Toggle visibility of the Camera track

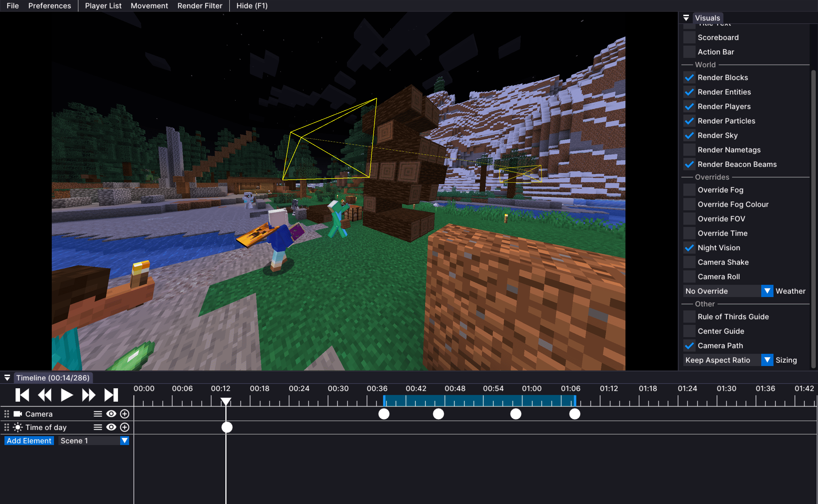tap(111, 414)
